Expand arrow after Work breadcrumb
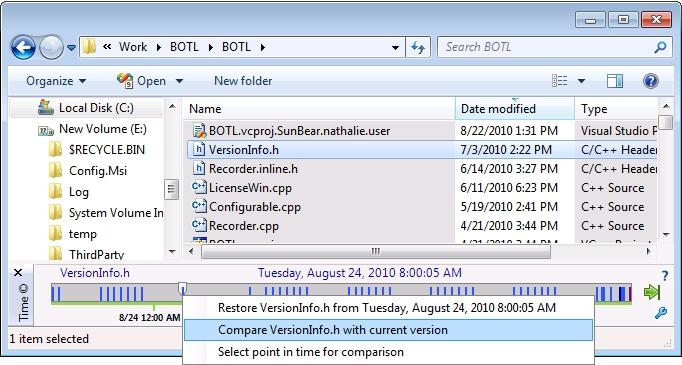Screen dimensions: 682x365 click(159, 47)
